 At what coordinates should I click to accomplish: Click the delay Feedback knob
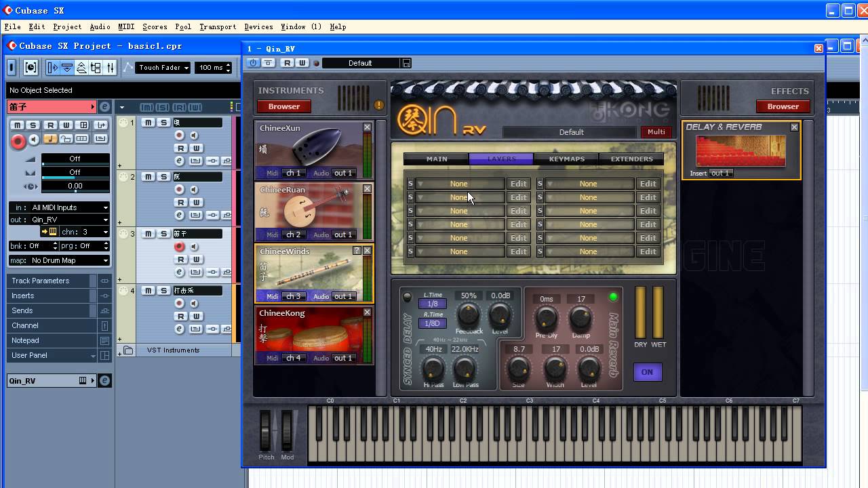pyautogui.click(x=468, y=314)
